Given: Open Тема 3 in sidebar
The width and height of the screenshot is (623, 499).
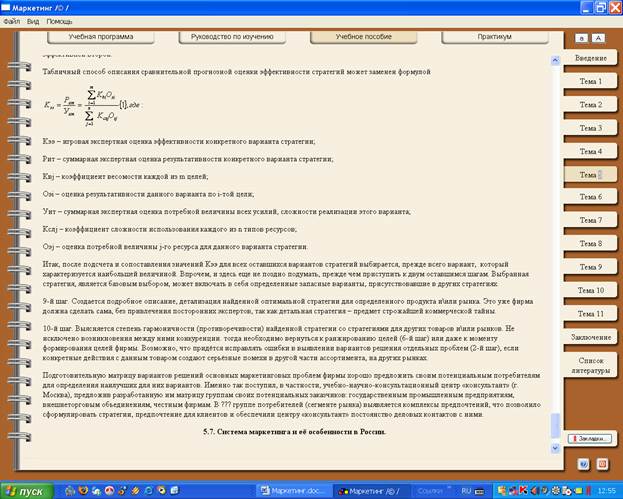Looking at the screenshot, I should point(590,128).
